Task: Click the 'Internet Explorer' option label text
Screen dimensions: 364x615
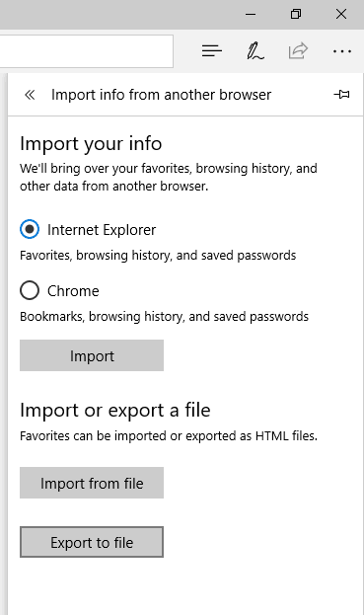Action: point(102,230)
